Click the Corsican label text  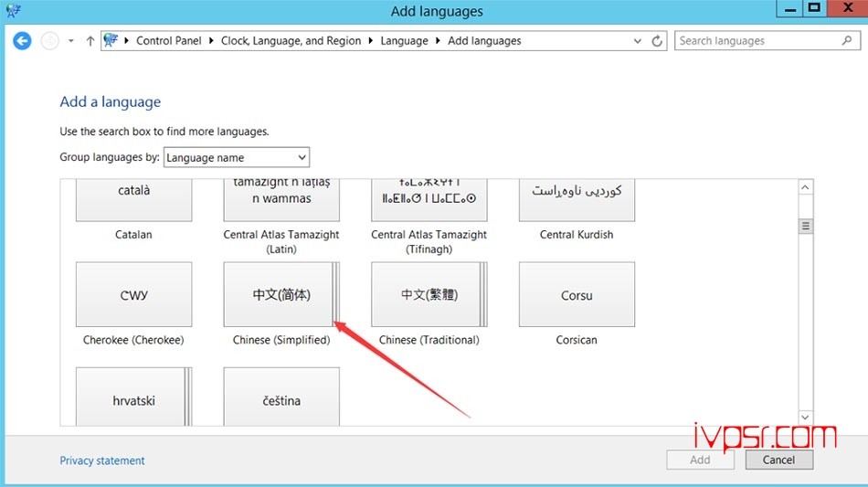point(577,340)
